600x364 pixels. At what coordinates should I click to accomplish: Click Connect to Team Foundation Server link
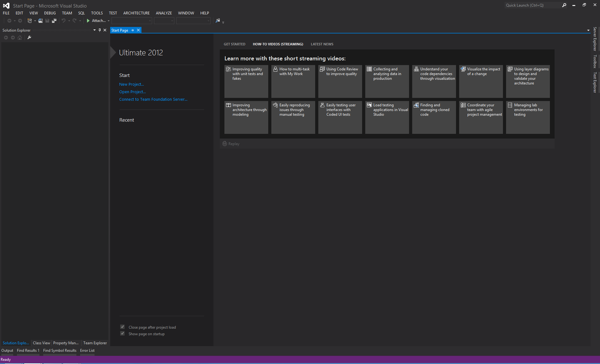(153, 100)
